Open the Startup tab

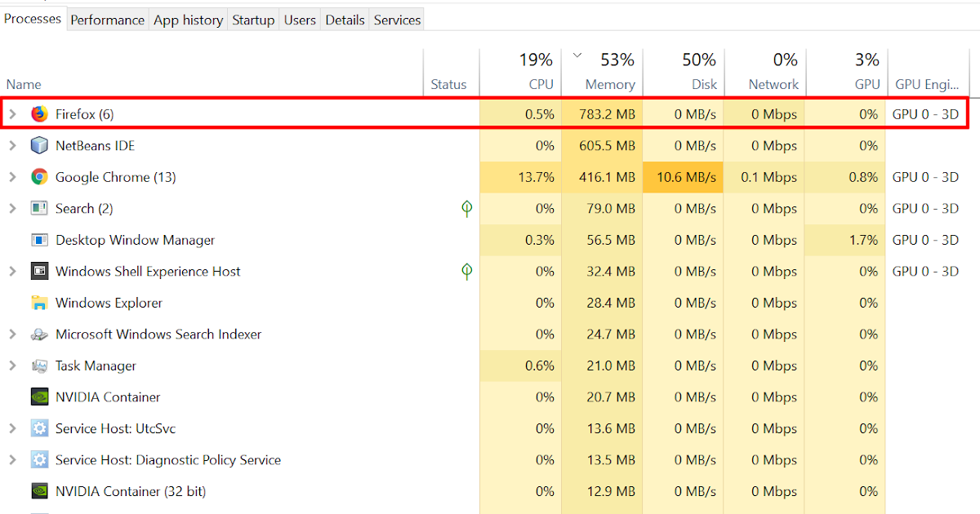253,19
